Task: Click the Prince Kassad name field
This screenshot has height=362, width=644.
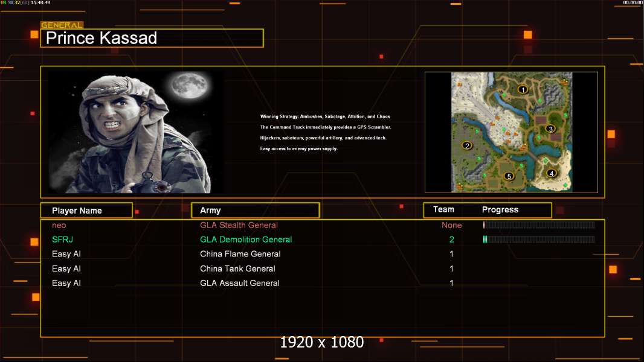Action: (x=152, y=38)
